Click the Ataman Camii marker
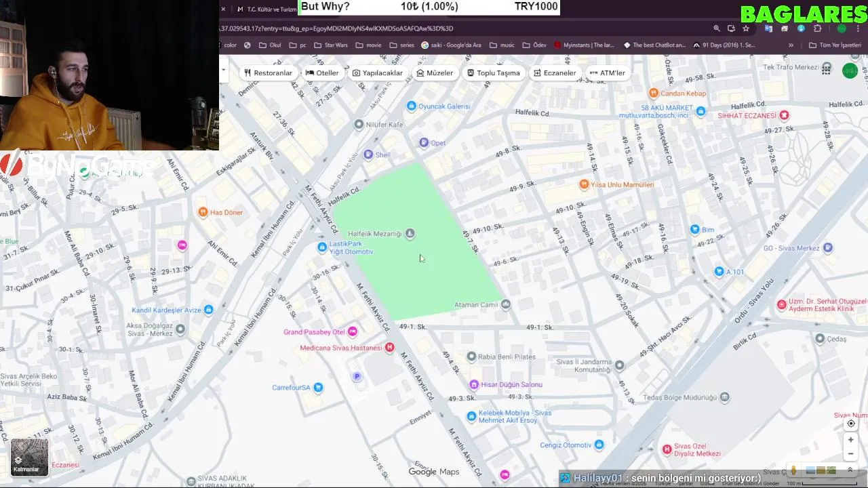Image resolution: width=868 pixels, height=488 pixels. coord(506,304)
